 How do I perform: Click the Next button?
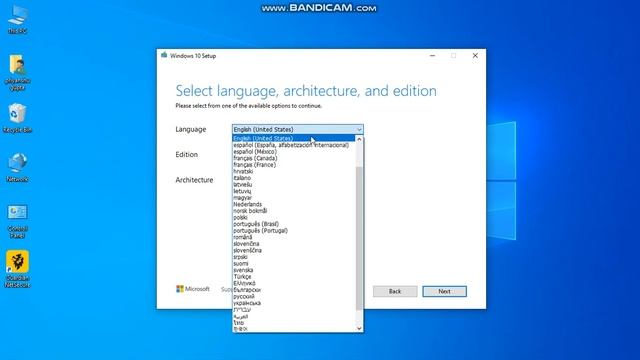(x=444, y=291)
